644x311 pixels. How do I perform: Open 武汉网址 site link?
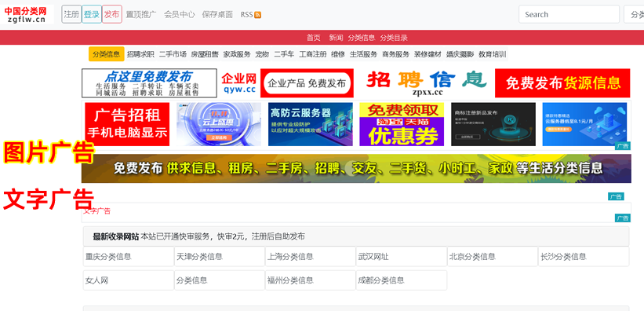[x=373, y=257]
